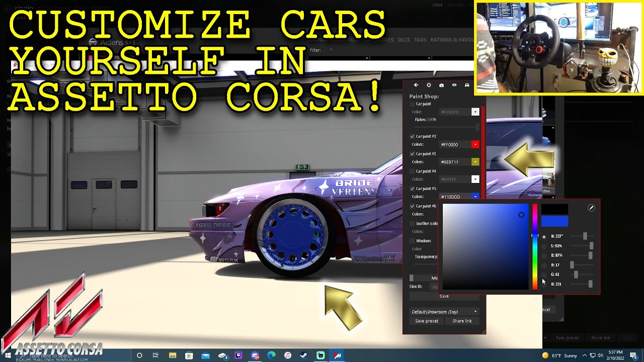Screen dimensions: 644x362
Task: Click Save button in Paint Shop
Action: click(444, 296)
